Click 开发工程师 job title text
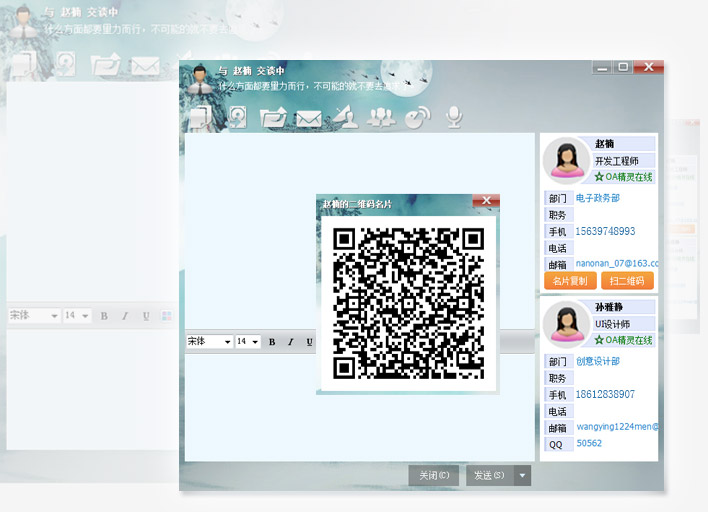 pyautogui.click(x=616, y=161)
